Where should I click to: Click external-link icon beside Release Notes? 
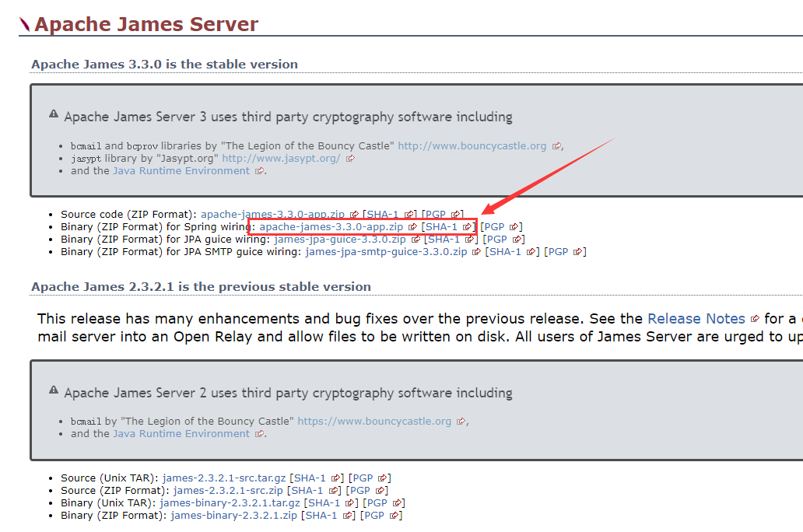click(x=754, y=318)
